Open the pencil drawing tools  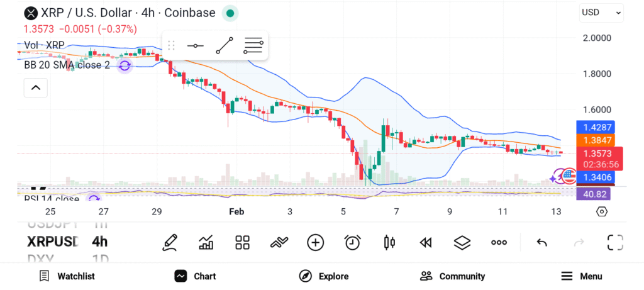pyautogui.click(x=169, y=242)
